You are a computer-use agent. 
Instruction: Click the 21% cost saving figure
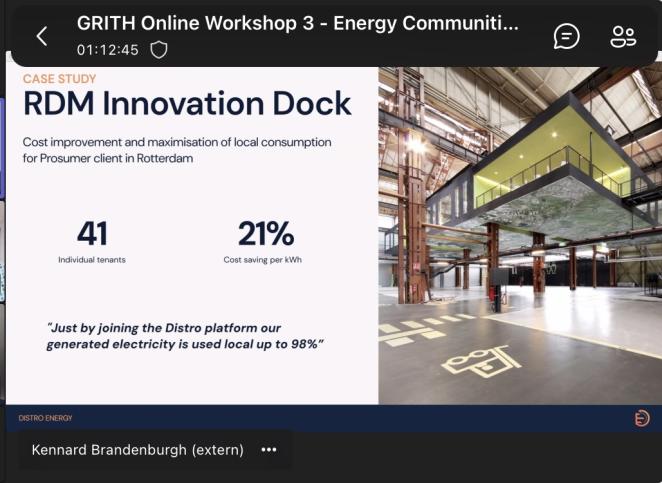coord(266,233)
